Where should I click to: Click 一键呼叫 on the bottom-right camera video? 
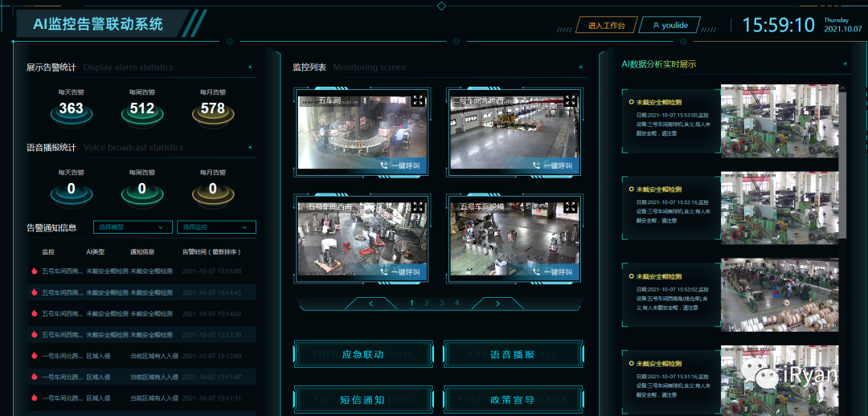[x=552, y=271]
